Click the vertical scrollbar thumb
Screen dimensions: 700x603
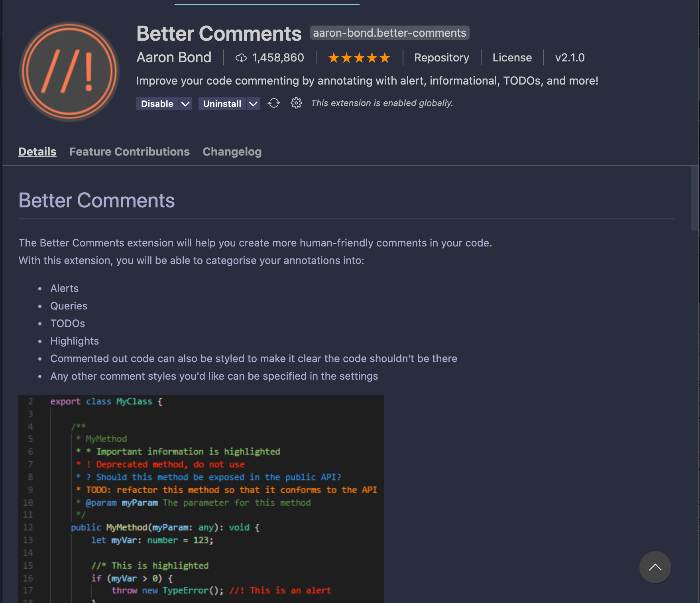tap(695, 198)
